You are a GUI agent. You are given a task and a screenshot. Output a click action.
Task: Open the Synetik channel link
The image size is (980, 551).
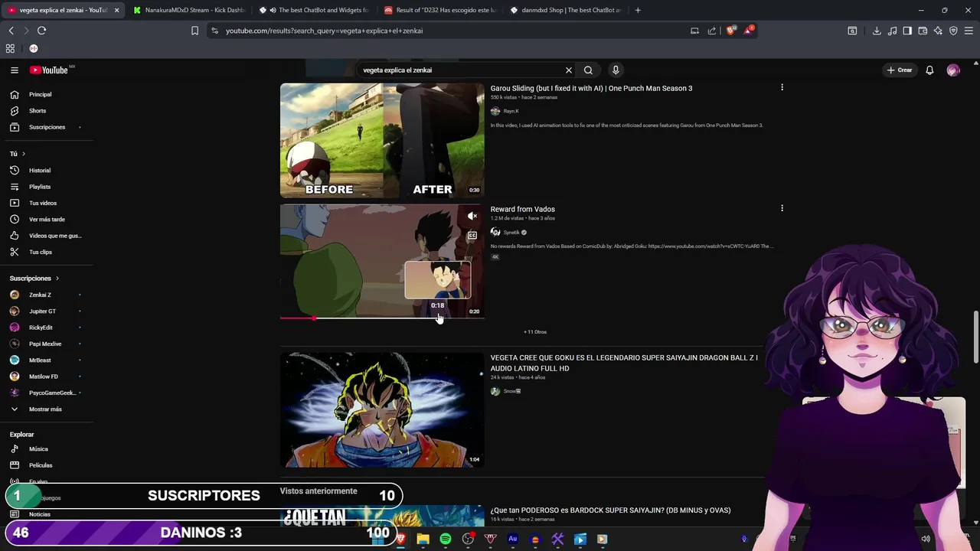click(511, 232)
